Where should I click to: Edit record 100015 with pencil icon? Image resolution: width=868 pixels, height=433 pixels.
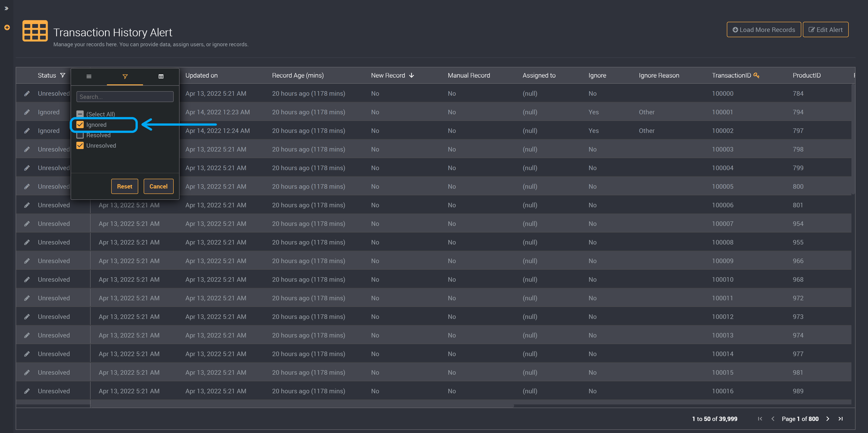click(x=27, y=372)
